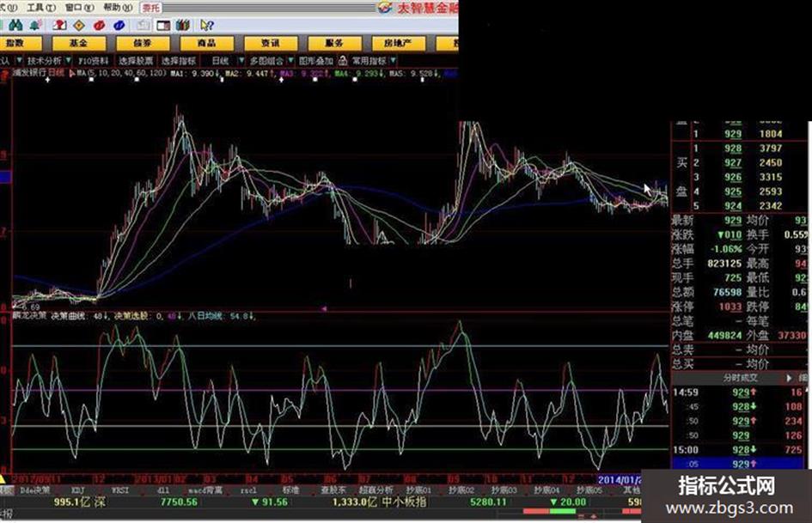This screenshot has width=812, height=523.
Task: Click the yellow 商品 button
Action: coord(206,44)
